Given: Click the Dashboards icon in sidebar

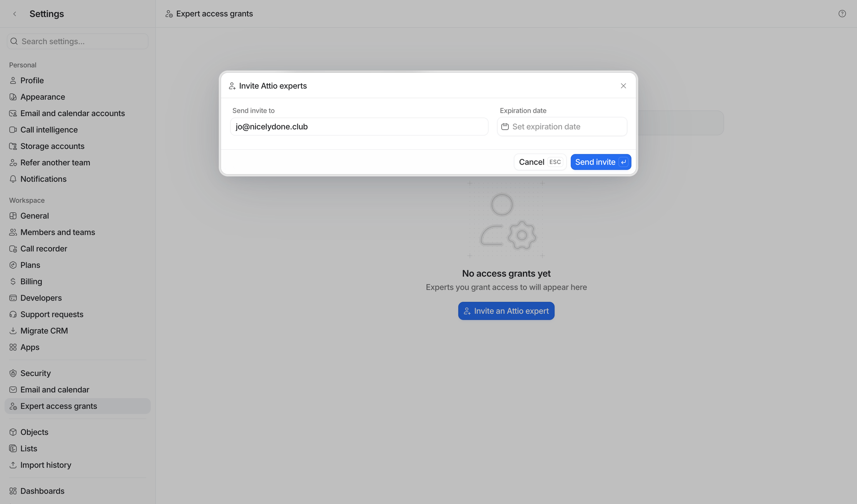Looking at the screenshot, I should click(13, 491).
